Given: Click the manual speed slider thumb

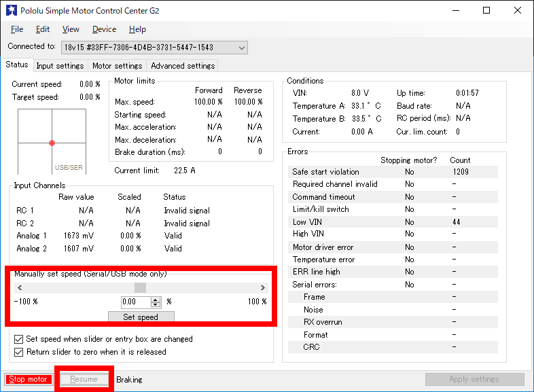Looking at the screenshot, I should pos(141,288).
